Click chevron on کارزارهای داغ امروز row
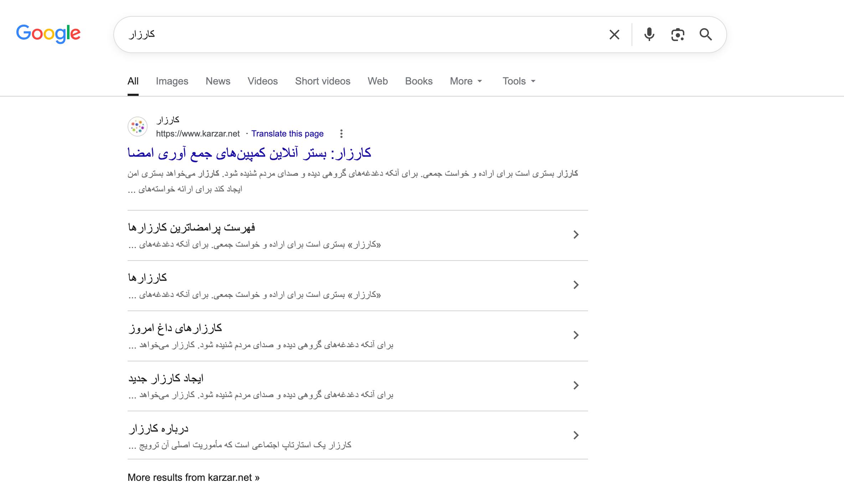The height and width of the screenshot is (504, 844). coord(576,335)
